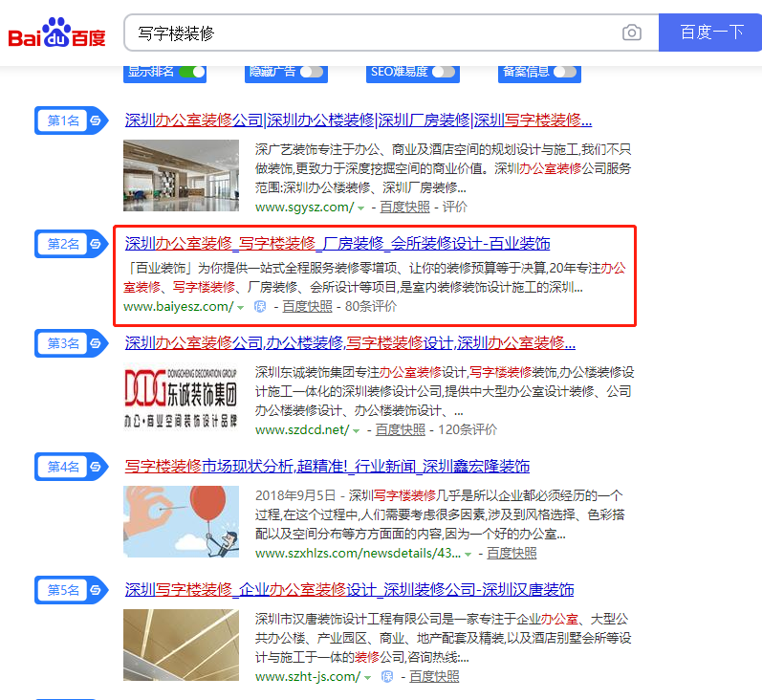
Task: Open 深圳汉唐装饰 result title link
Action: click(x=349, y=590)
